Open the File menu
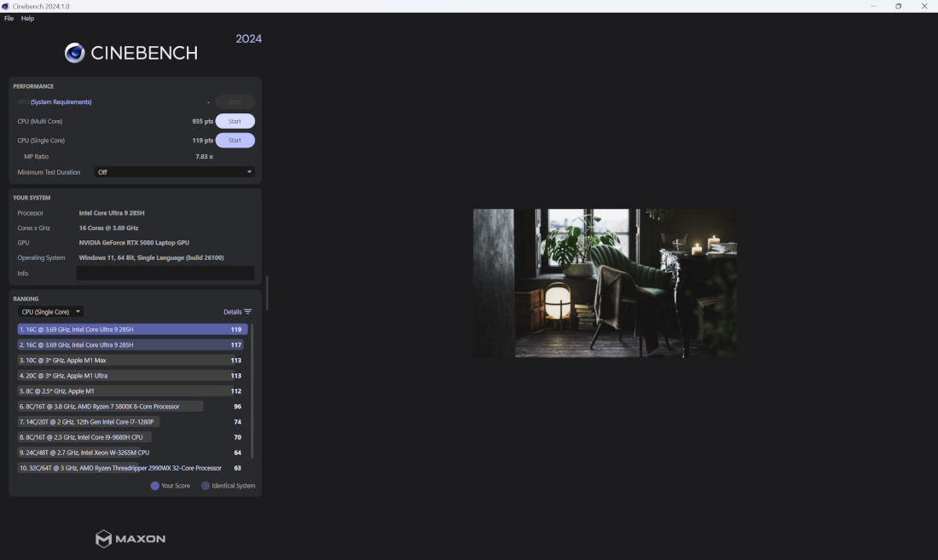938x560 pixels. [9, 18]
